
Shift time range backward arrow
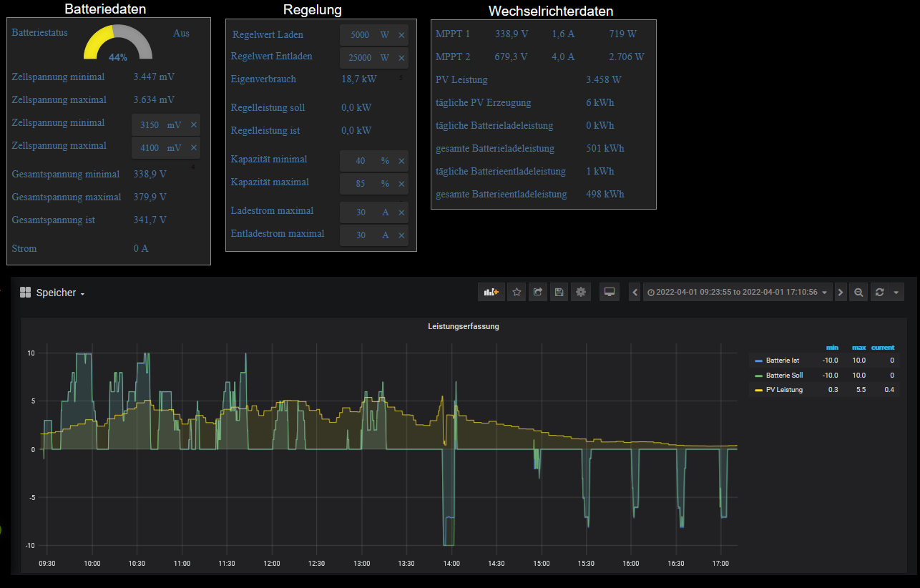pos(635,292)
